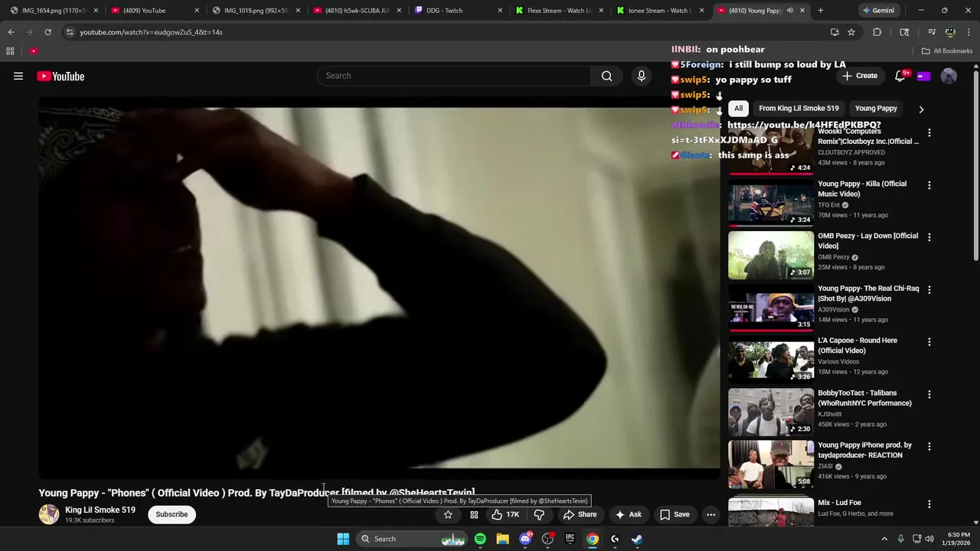
Task: Open options for OMB Peezy Lay Down
Action: (x=929, y=237)
